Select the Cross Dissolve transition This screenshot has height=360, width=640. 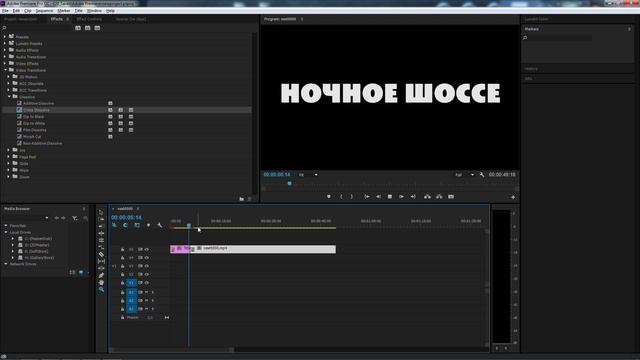pos(36,110)
